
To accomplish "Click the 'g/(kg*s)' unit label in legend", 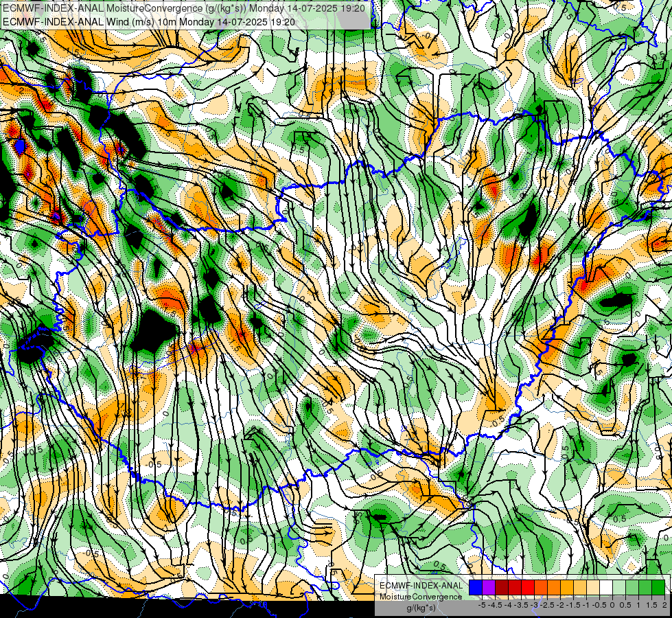I will [421, 608].
